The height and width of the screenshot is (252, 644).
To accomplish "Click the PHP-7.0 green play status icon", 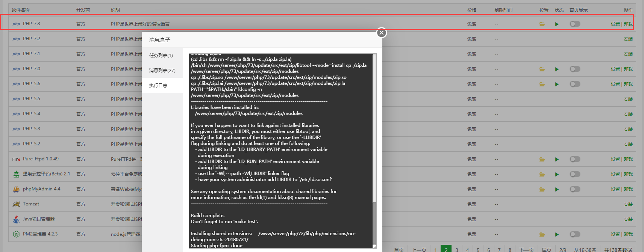I will point(557,69).
